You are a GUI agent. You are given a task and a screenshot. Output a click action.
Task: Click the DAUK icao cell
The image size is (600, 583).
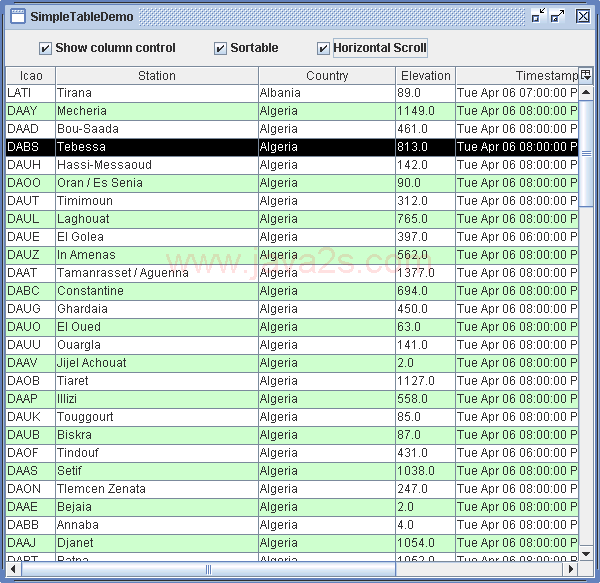[x=31, y=417]
